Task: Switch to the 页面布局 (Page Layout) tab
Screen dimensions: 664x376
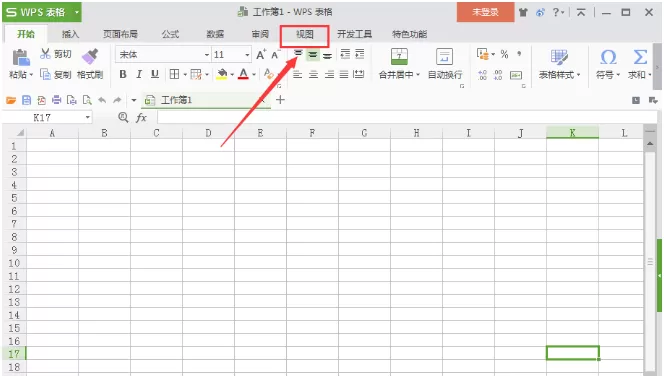Action: click(120, 34)
